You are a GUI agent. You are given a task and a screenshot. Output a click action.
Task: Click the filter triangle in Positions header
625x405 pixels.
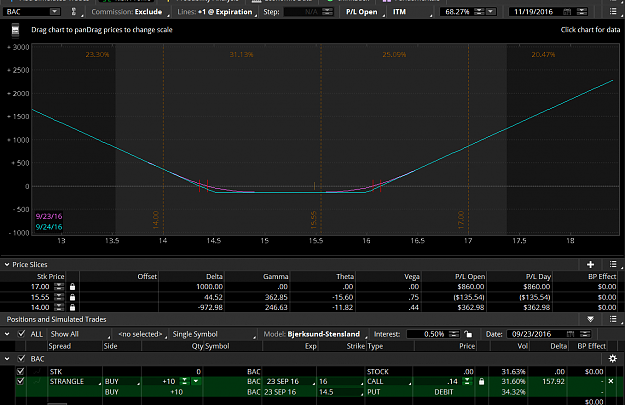click(590, 319)
